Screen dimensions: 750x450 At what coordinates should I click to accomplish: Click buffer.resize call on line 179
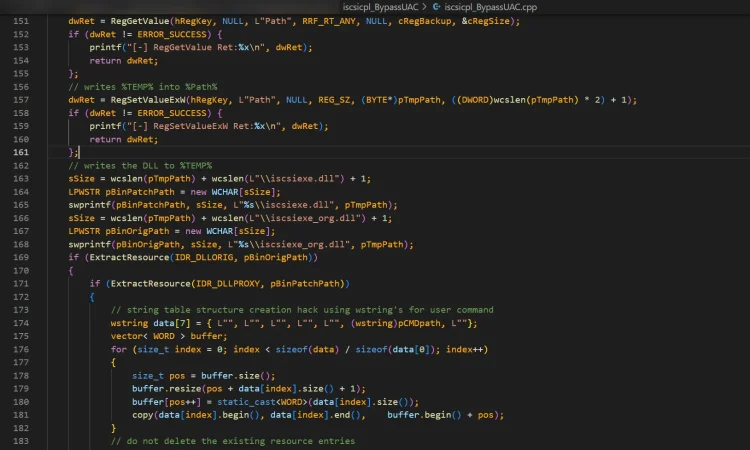click(x=249, y=389)
